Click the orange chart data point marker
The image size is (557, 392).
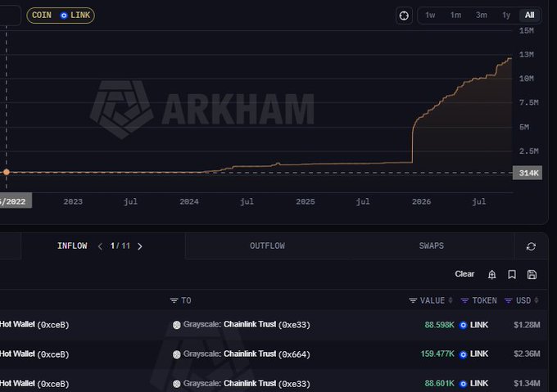(x=7, y=172)
